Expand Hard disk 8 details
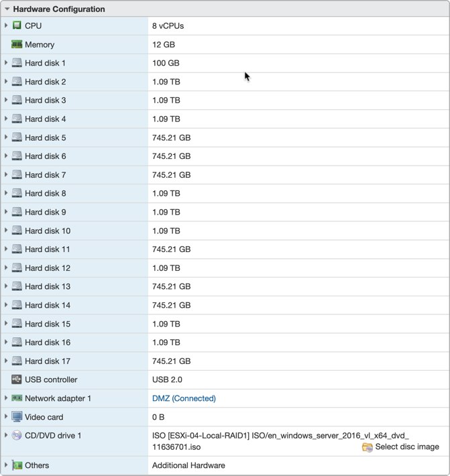This screenshot has width=450, height=476. pyautogui.click(x=6, y=193)
